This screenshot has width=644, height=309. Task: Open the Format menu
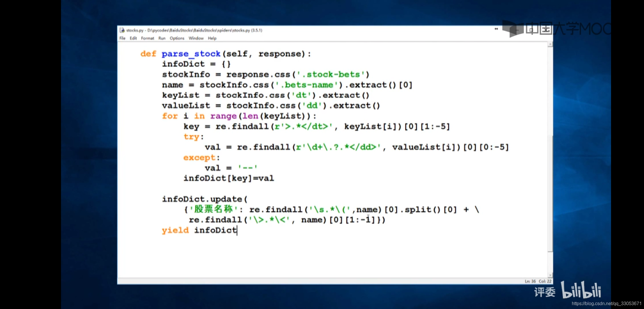(x=148, y=38)
